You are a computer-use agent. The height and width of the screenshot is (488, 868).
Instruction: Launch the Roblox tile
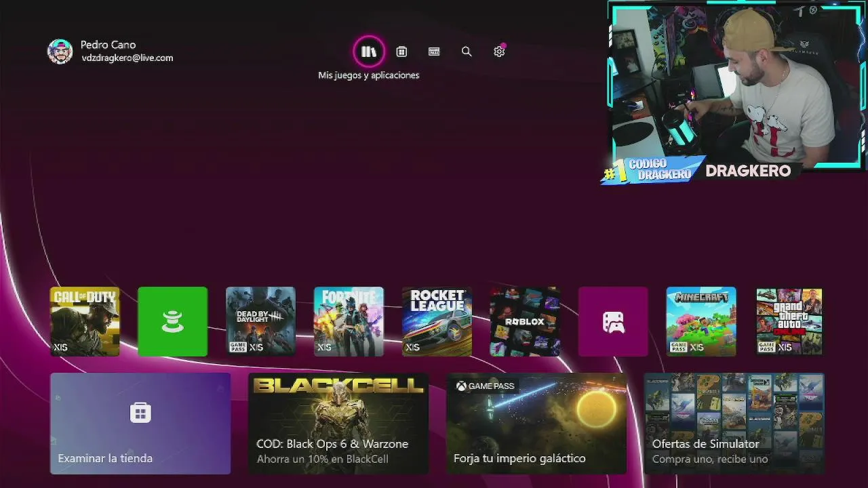coord(525,321)
